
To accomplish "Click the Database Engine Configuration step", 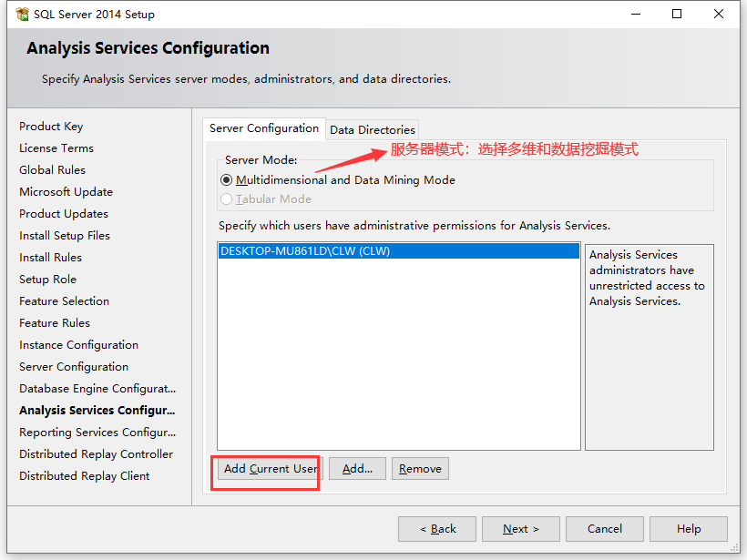I will click(97, 389).
